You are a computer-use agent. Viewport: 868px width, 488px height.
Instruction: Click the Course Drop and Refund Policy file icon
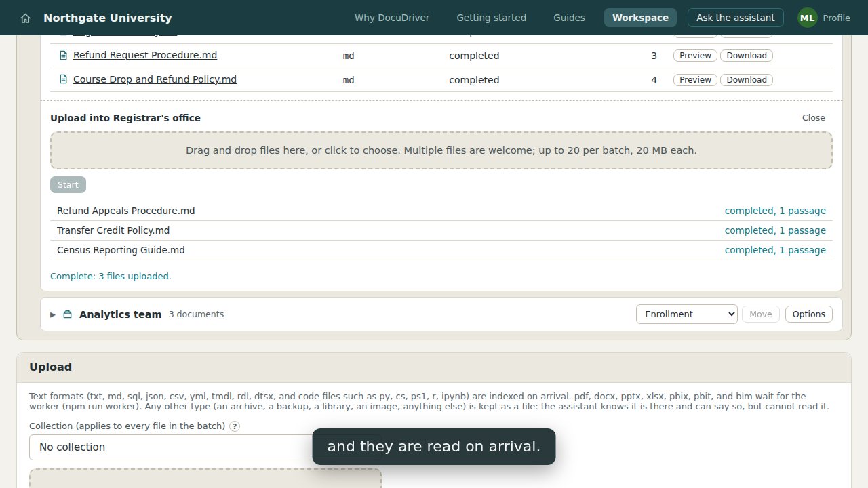[x=64, y=80]
